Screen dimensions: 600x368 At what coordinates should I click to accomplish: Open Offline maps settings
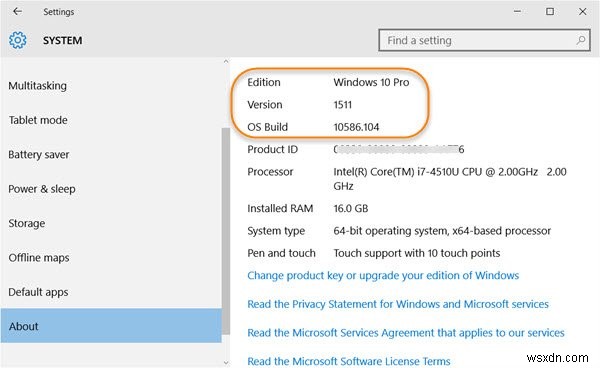point(39,258)
